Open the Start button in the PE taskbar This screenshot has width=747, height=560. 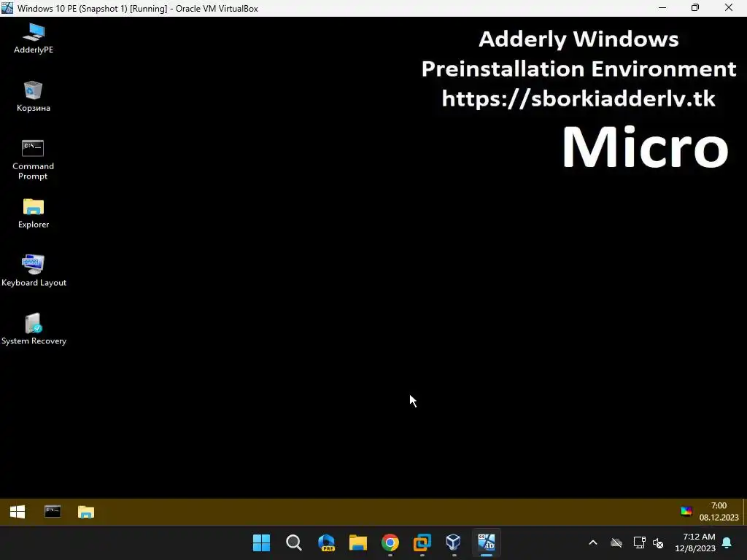(18, 512)
